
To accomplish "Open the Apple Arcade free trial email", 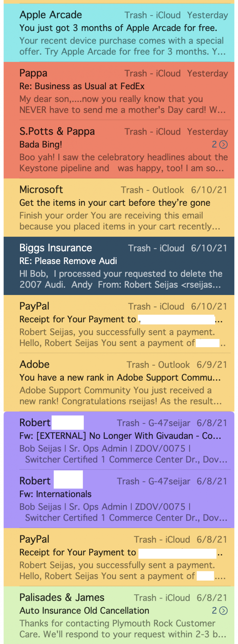I will pyautogui.click(x=119, y=33).
